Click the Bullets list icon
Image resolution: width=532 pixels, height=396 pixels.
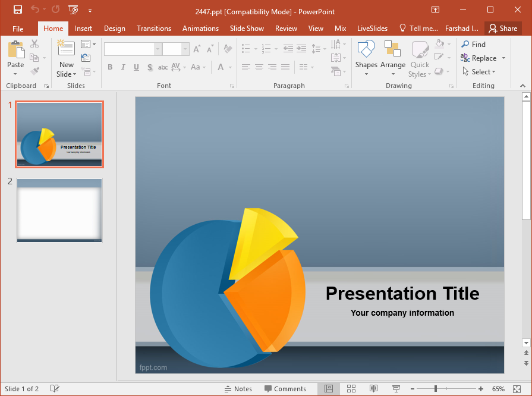(x=246, y=49)
